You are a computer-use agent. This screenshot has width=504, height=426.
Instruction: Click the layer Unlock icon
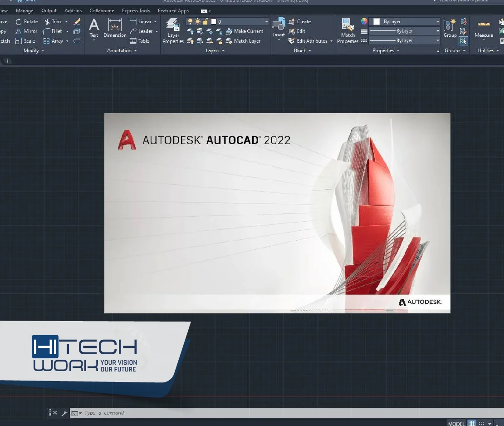coord(219,41)
